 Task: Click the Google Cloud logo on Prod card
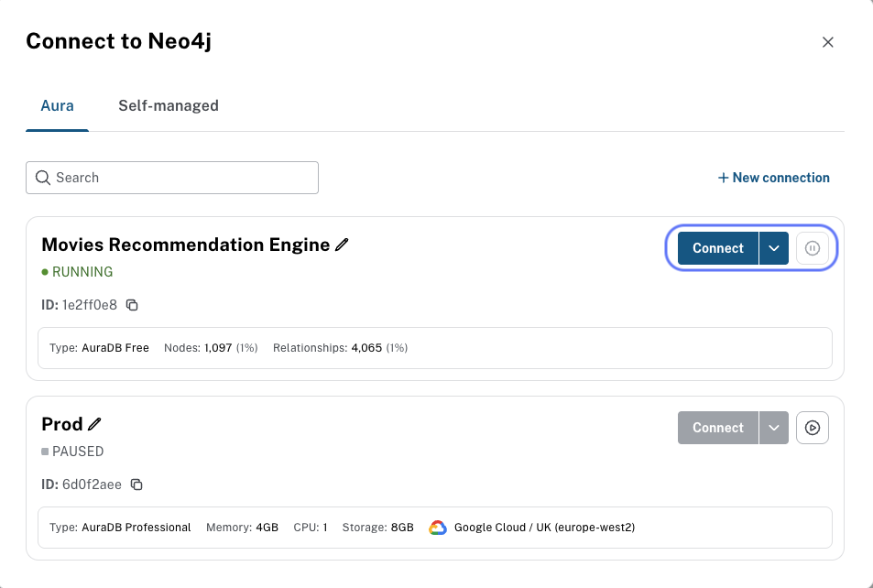438,527
